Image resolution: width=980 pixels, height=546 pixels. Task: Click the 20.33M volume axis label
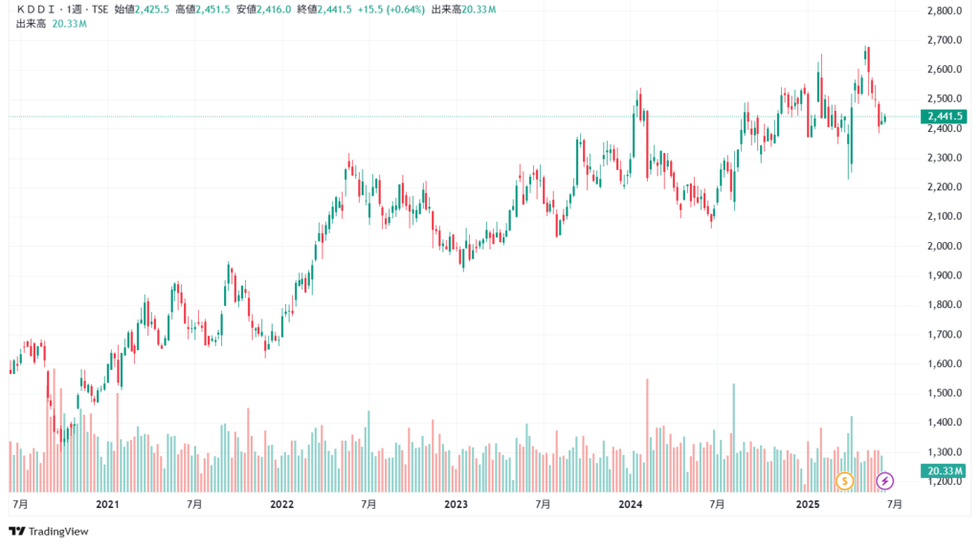(944, 471)
